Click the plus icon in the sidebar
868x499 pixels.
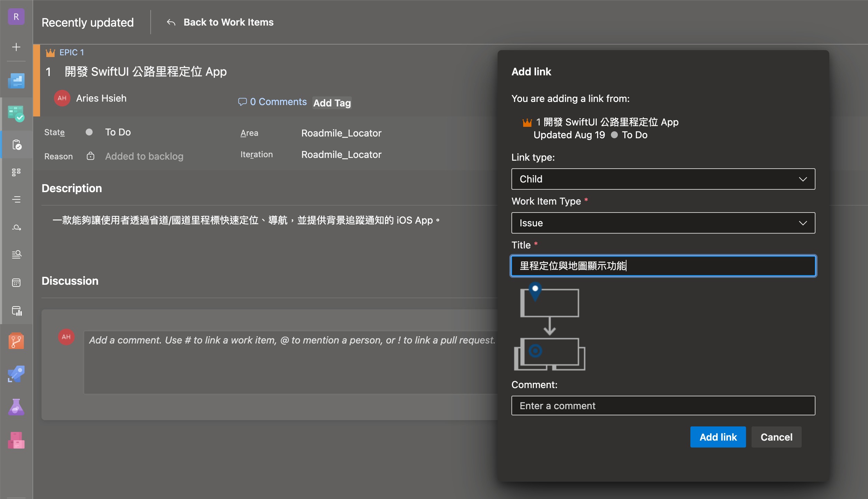click(x=16, y=47)
